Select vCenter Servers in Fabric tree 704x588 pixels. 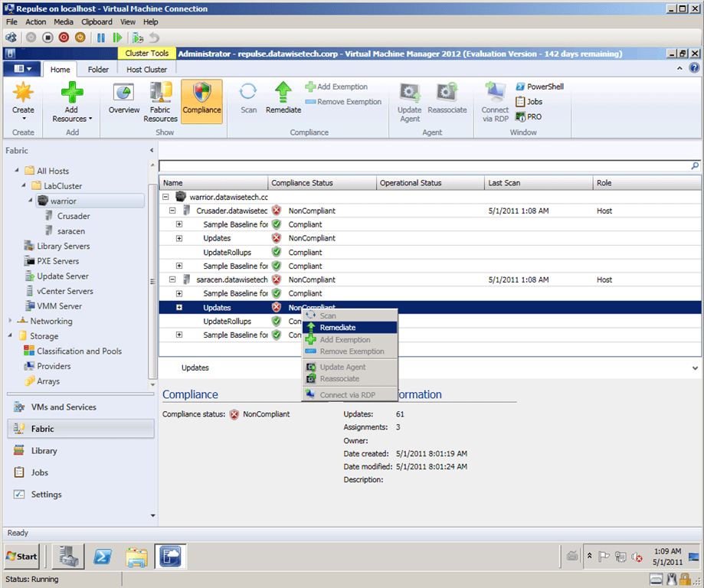pyautogui.click(x=65, y=291)
